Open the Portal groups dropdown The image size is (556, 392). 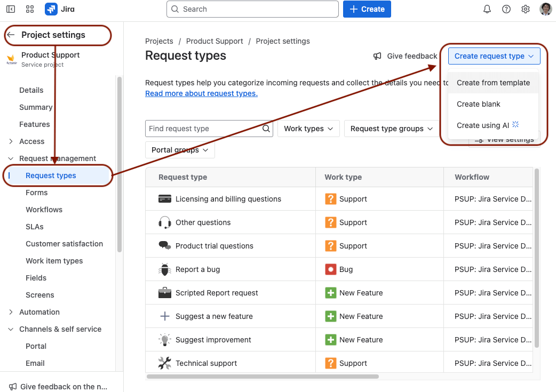point(180,150)
